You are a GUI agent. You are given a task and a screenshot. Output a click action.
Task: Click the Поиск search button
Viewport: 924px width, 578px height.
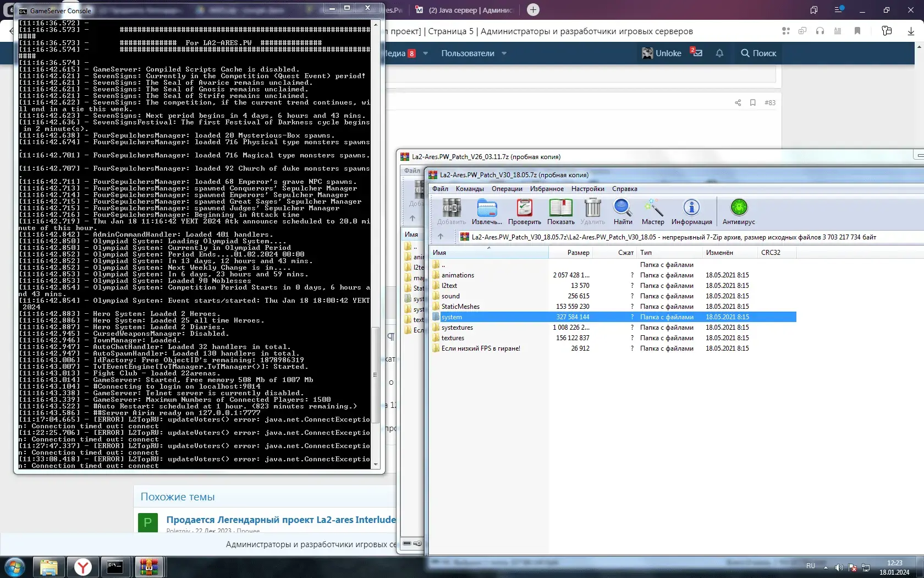[x=758, y=53]
